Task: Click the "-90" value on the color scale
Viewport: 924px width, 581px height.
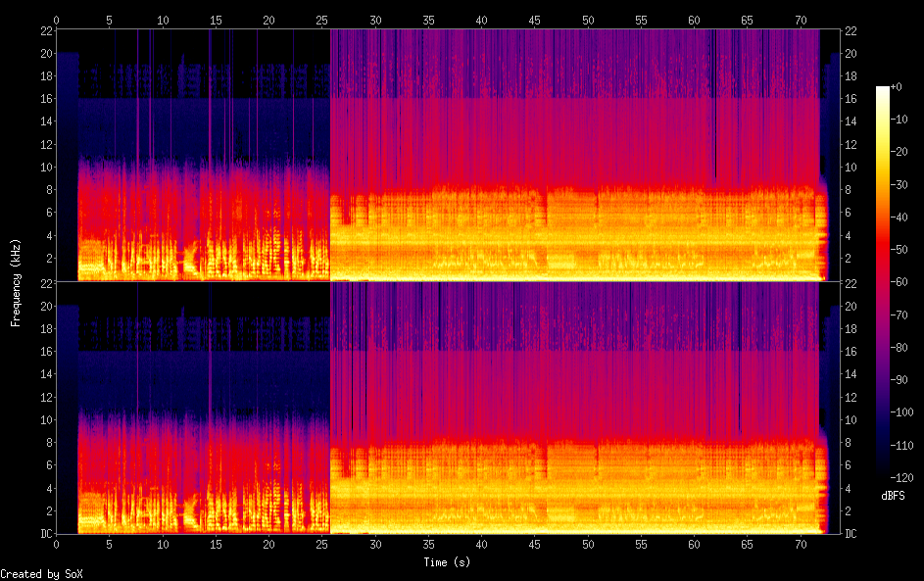Action: (900, 379)
